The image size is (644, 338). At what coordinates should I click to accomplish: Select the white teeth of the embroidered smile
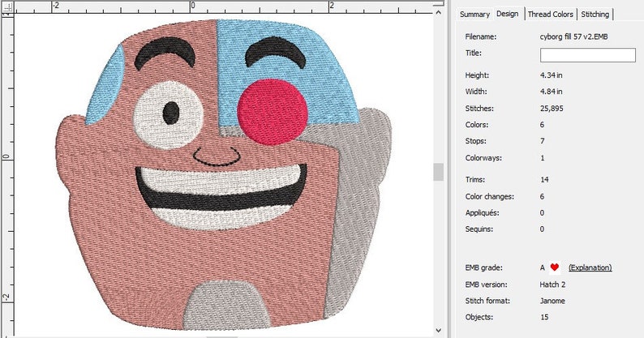click(221, 179)
